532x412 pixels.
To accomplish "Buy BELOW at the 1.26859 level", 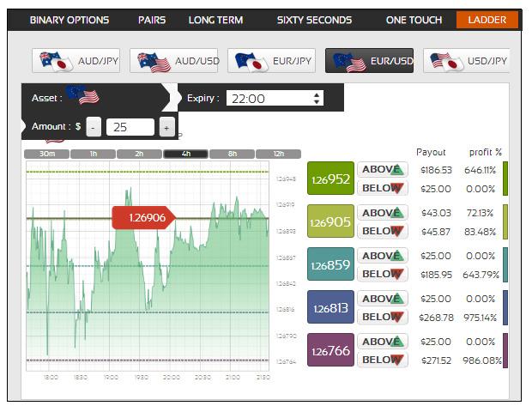I will pyautogui.click(x=383, y=274).
